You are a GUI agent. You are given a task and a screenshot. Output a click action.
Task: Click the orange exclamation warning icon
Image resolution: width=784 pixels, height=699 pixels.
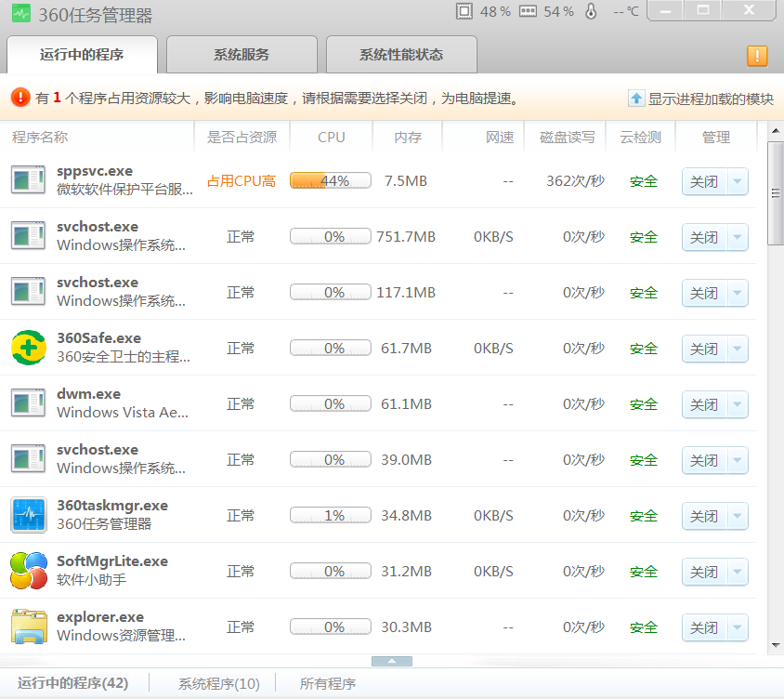click(757, 56)
